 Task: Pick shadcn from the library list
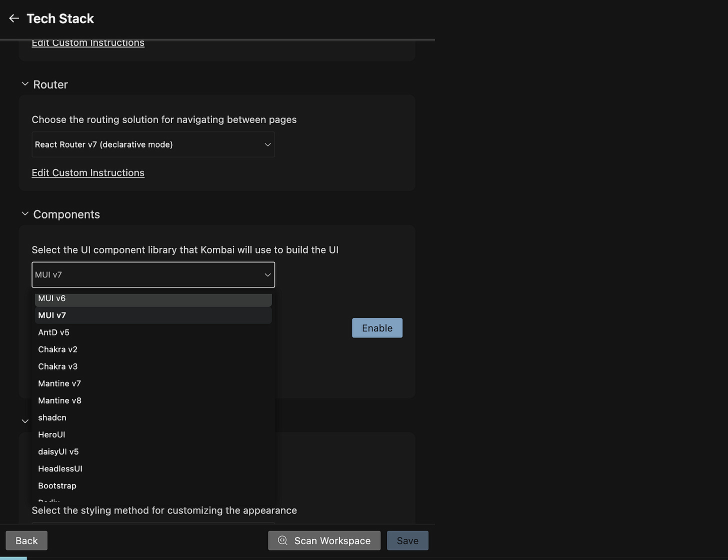153,417
